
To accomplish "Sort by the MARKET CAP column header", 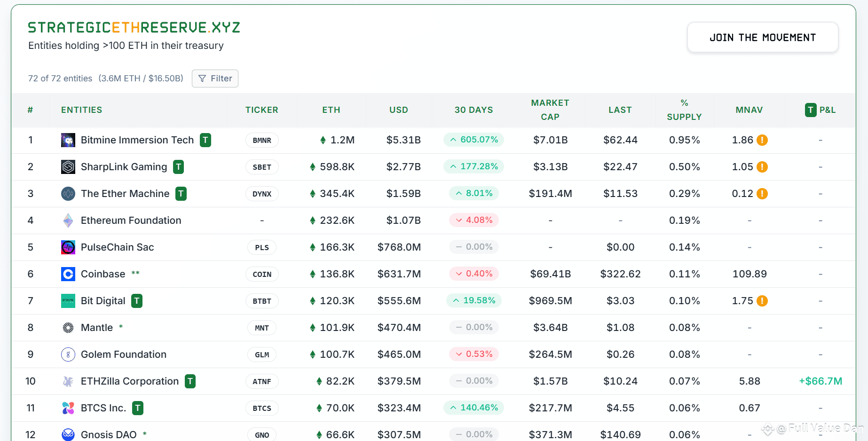I will point(550,110).
